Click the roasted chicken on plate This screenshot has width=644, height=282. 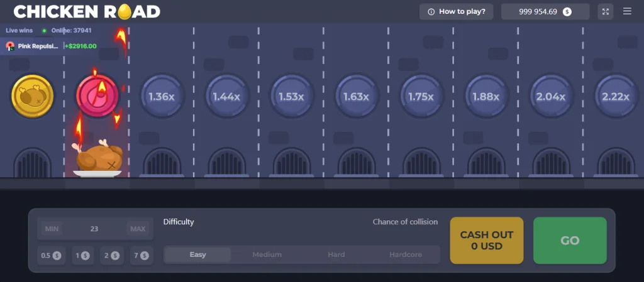pos(97,159)
